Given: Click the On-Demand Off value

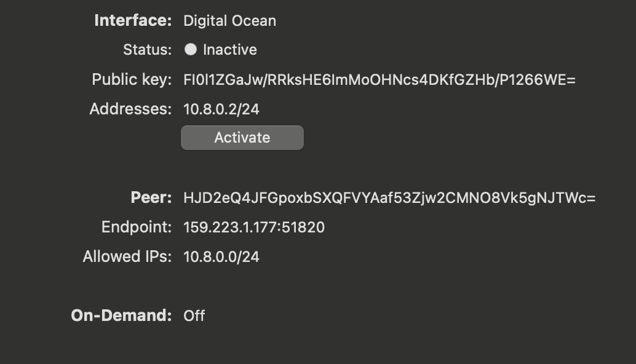Looking at the screenshot, I should click(195, 315).
